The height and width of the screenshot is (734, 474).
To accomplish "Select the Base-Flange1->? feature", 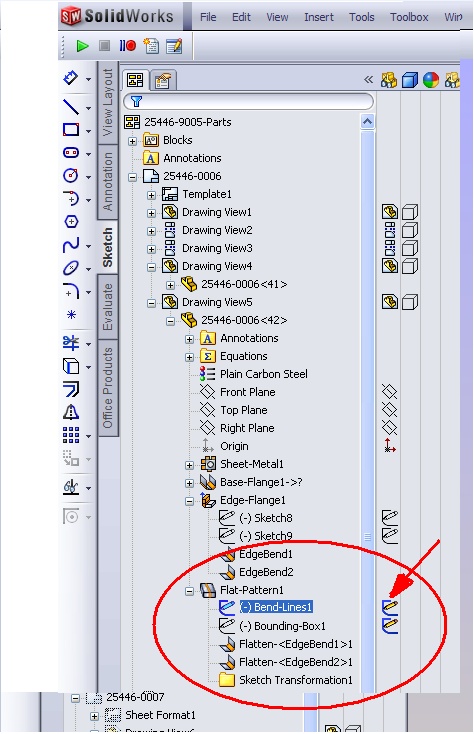I will (261, 482).
